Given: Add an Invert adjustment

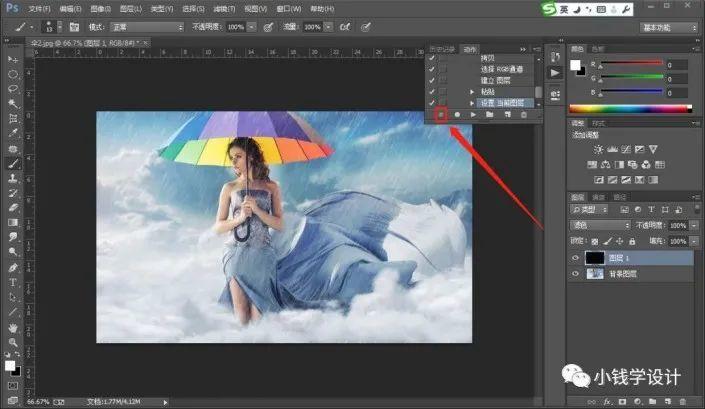Looking at the screenshot, I should (x=599, y=180).
